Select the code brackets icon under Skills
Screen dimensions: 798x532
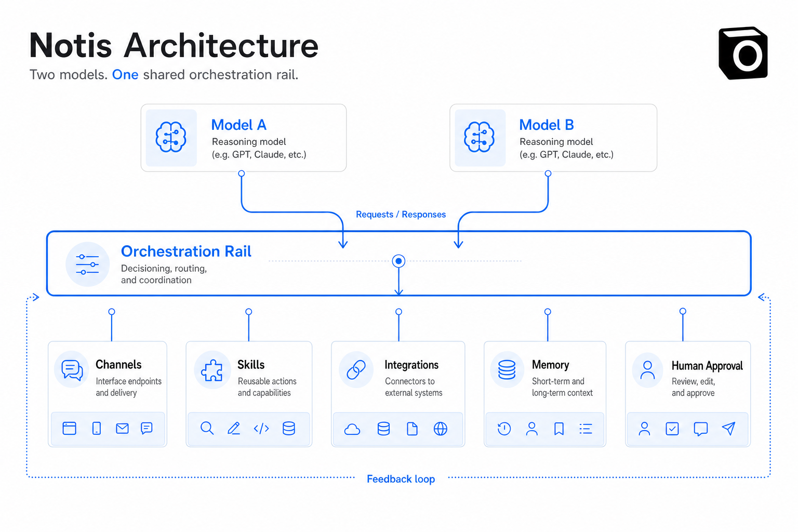261,429
